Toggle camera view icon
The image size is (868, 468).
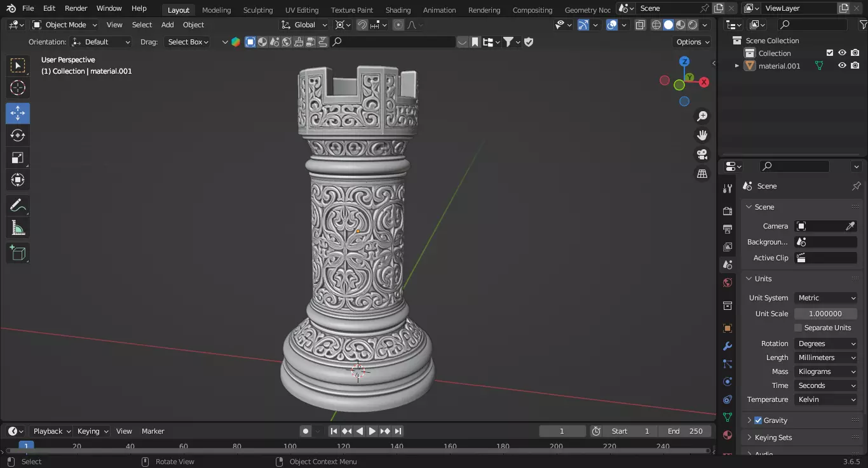tap(702, 154)
